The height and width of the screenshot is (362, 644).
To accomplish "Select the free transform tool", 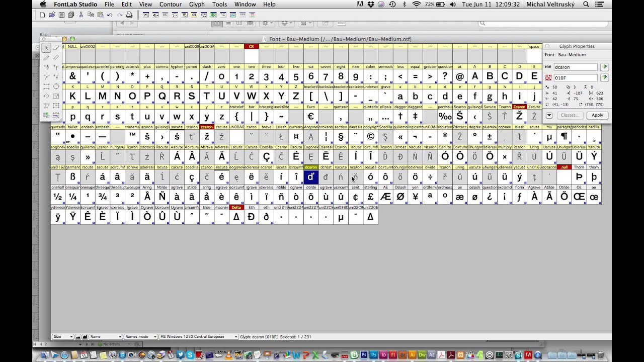I will pyautogui.click(x=56, y=106).
